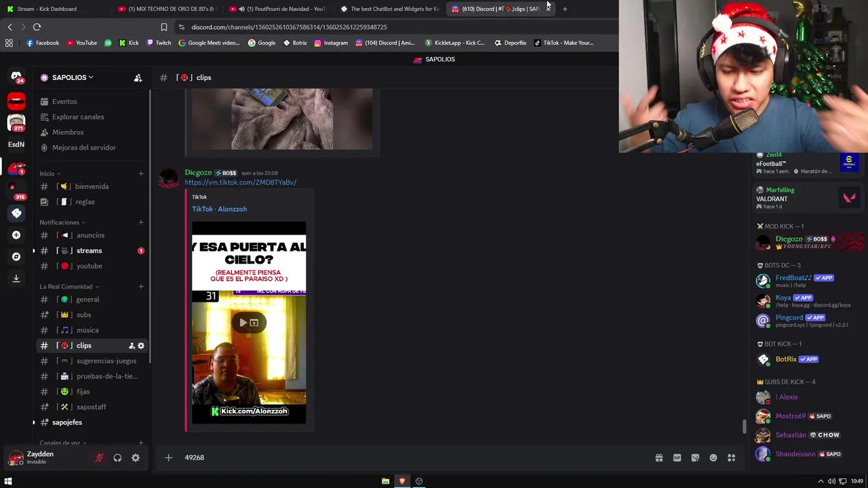Open the vm.tiktok.com link in message
The width and height of the screenshot is (868, 488).
(241, 182)
